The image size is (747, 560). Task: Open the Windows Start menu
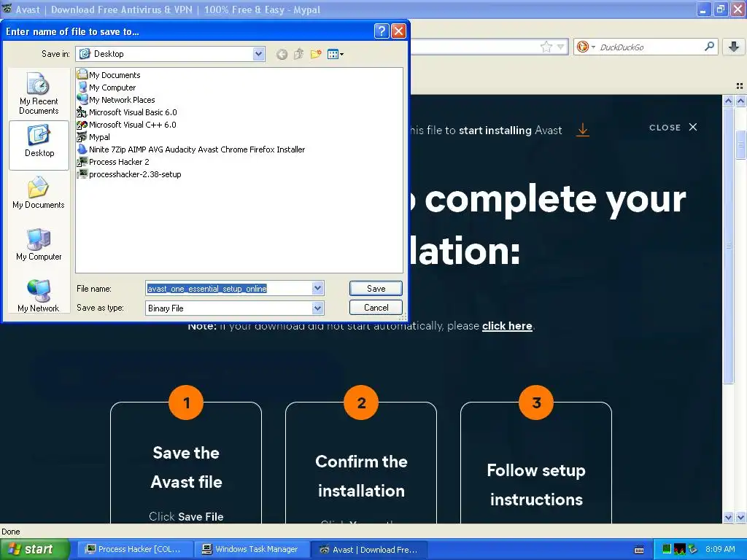point(35,549)
